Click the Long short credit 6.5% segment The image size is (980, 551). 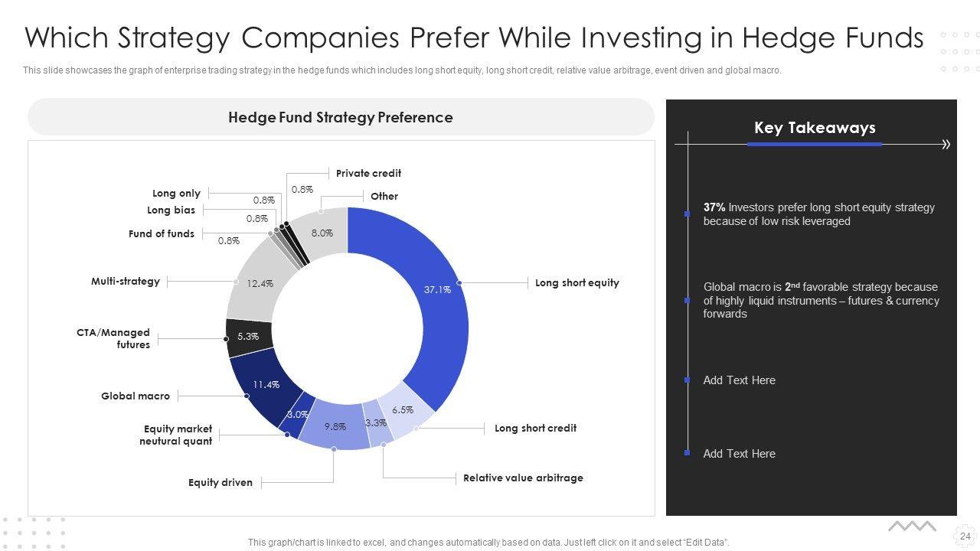tap(407, 411)
